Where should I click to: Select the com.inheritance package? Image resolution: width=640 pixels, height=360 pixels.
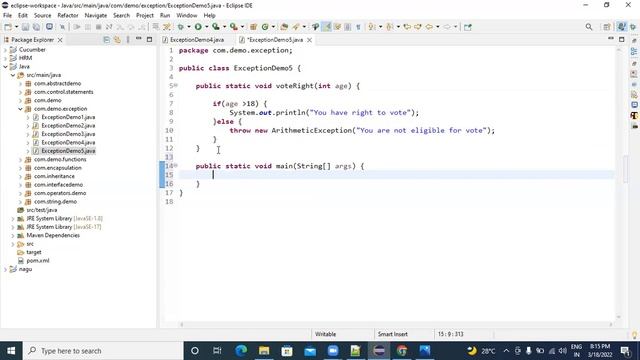(54, 176)
